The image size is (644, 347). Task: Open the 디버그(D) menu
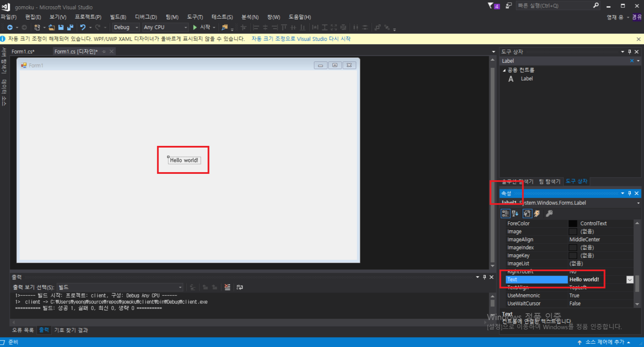pyautogui.click(x=146, y=17)
